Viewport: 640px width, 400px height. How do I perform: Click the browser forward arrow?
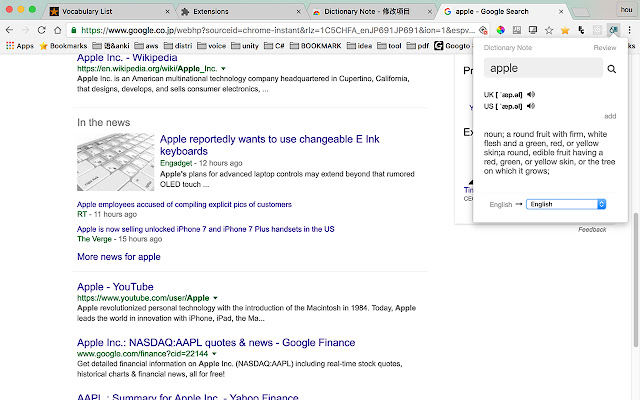25,30
